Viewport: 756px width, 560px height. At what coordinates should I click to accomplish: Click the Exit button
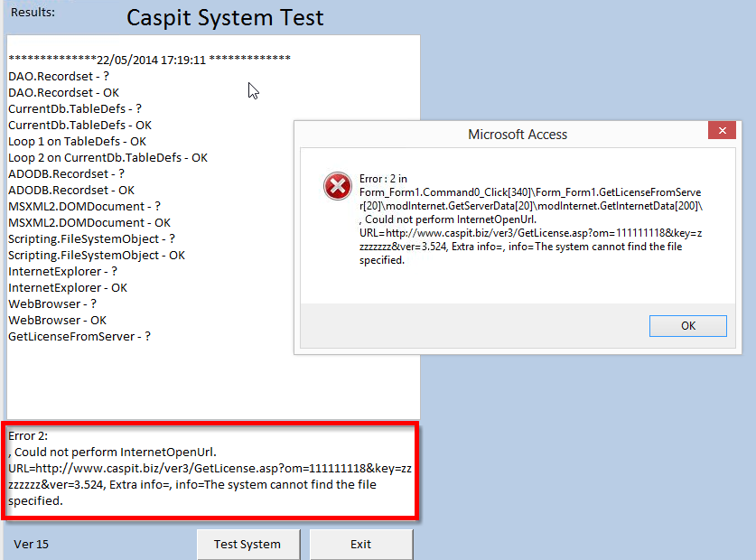pyautogui.click(x=361, y=544)
